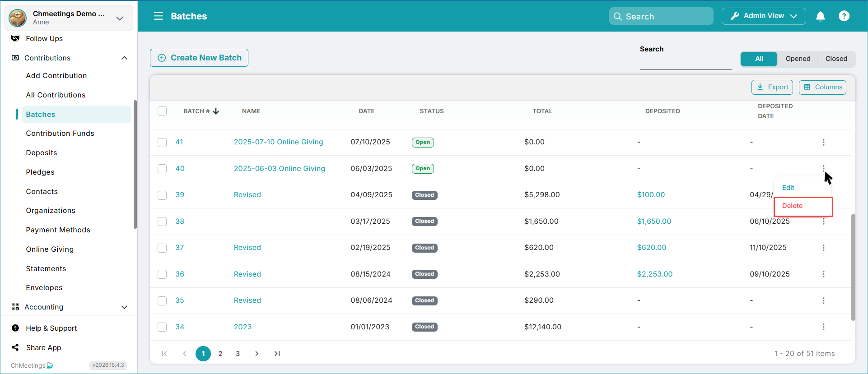This screenshot has height=374, width=868.
Task: Check the checkbox for batch 37
Action: click(x=162, y=248)
